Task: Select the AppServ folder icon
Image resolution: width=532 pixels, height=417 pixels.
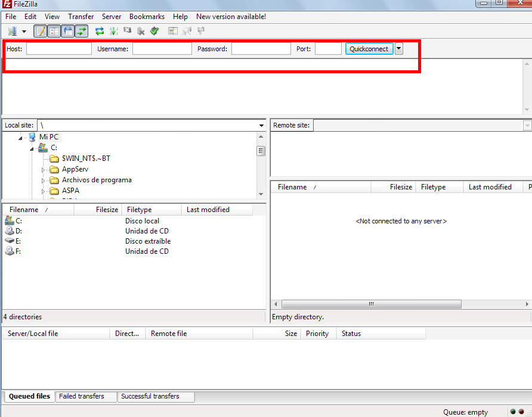Action: (54, 170)
